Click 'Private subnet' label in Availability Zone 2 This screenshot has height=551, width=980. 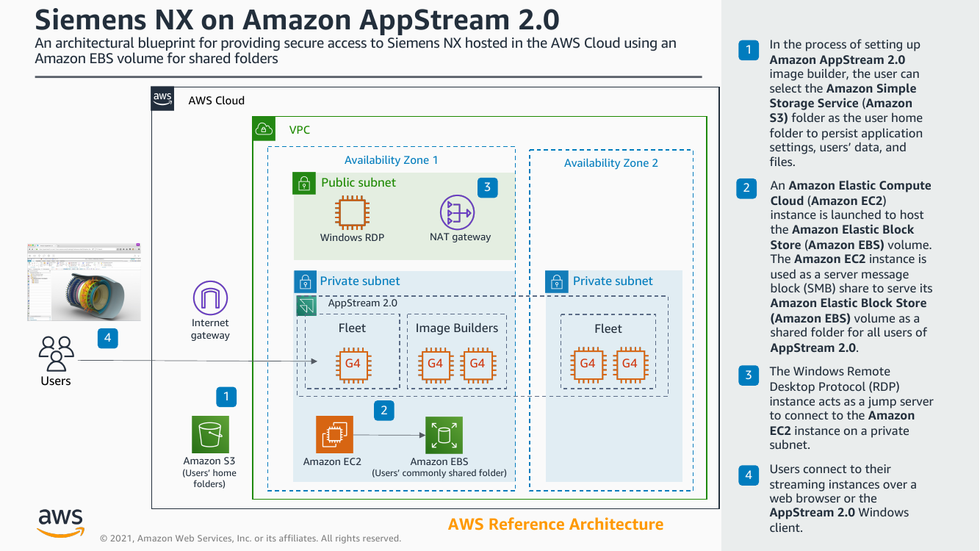coord(613,281)
